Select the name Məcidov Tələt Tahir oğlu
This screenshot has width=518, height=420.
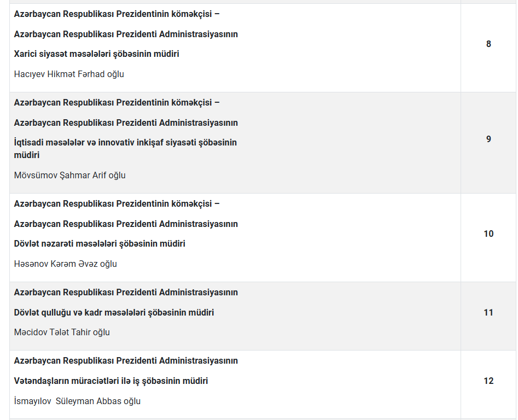[62, 332]
